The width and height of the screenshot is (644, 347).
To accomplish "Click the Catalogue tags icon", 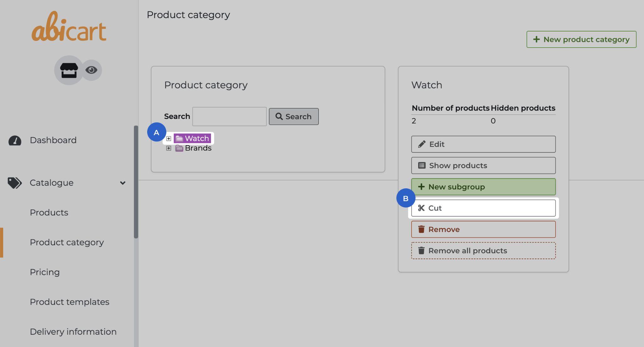I will 14,183.
